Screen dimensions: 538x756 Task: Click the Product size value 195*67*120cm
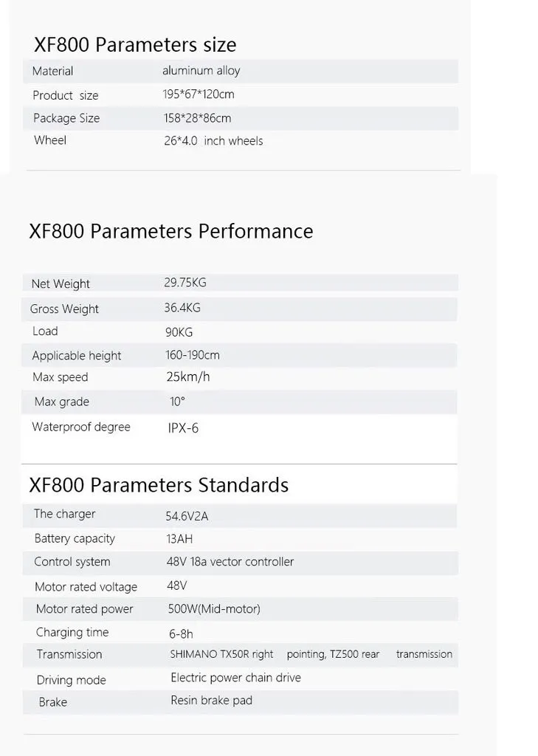199,94
